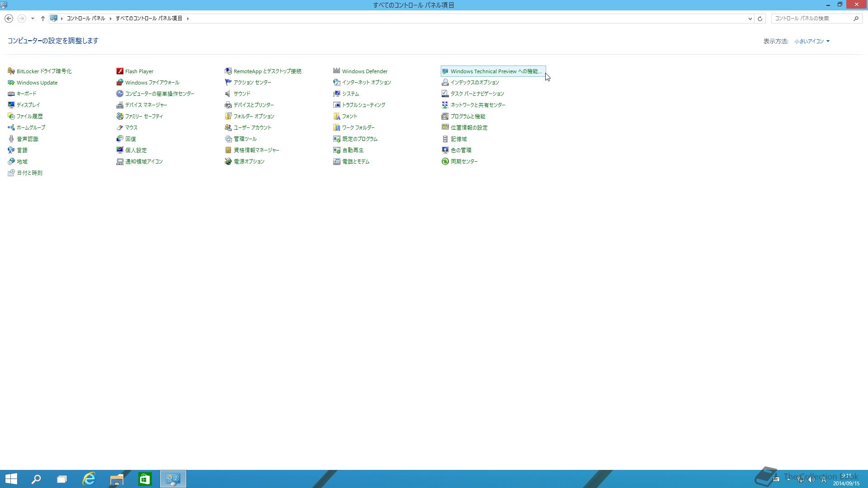Click the アクション センター flag icon

[x=228, y=83]
